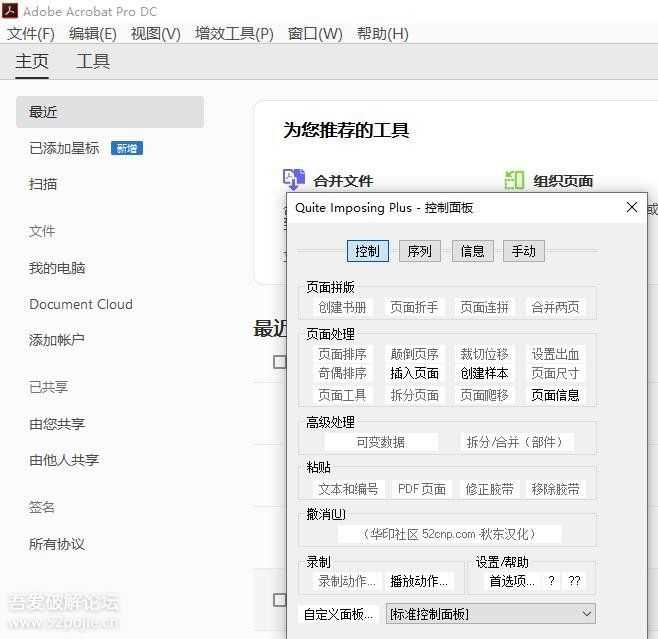658x639 pixels.
Task: Click the 设置出血 button
Action: 555,354
